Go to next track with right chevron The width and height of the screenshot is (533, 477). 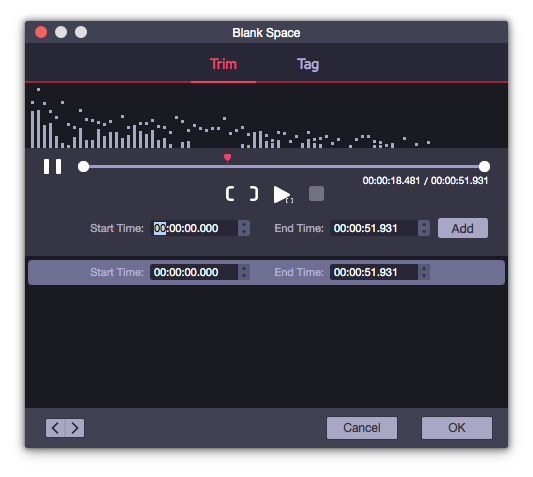point(75,428)
